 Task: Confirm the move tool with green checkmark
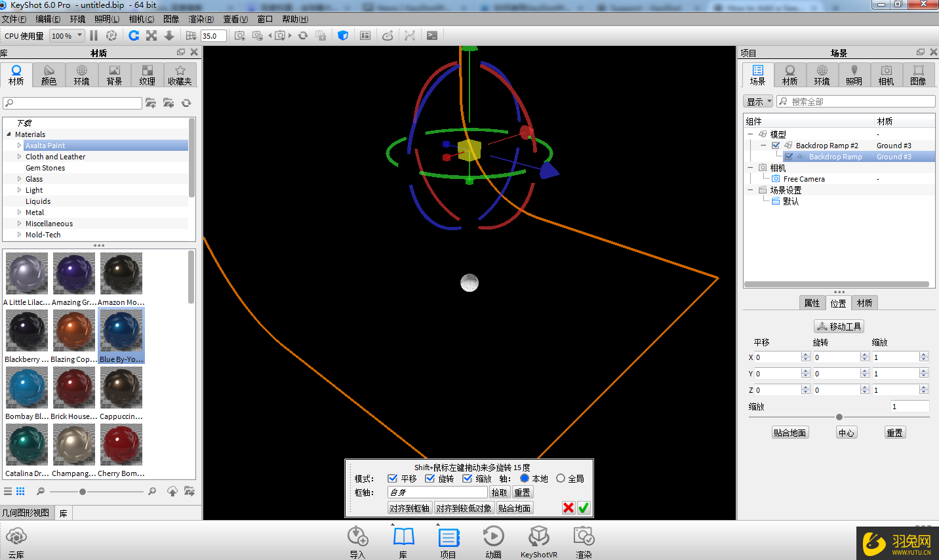(584, 508)
